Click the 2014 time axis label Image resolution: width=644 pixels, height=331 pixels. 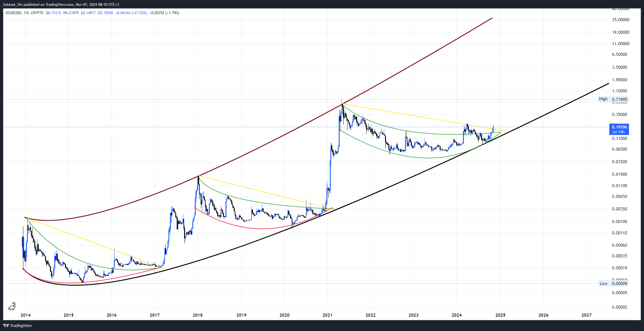(x=25, y=315)
